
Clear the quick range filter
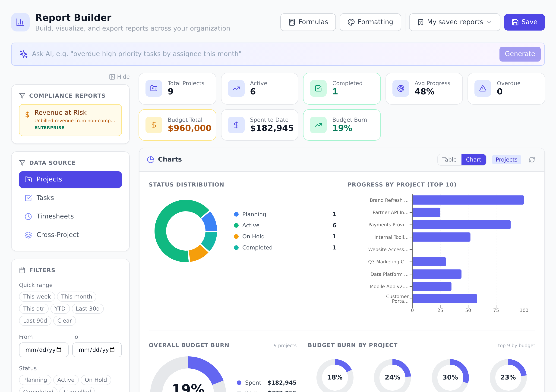(64, 321)
